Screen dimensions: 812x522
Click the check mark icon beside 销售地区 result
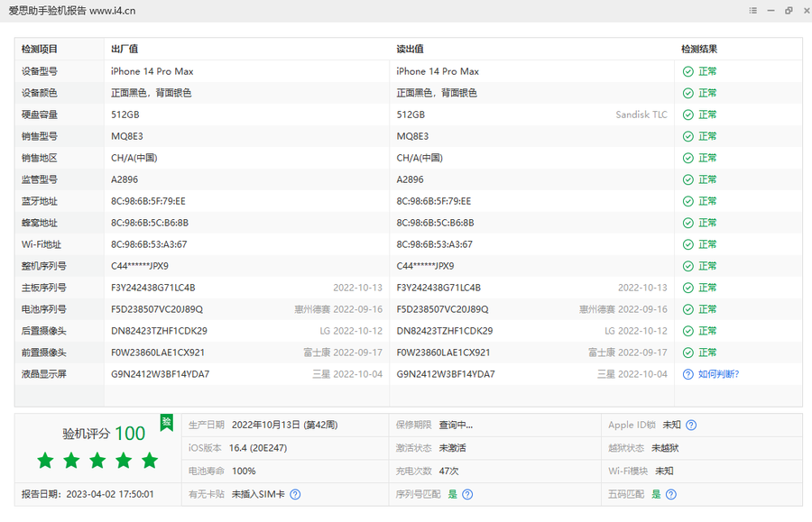(x=687, y=159)
